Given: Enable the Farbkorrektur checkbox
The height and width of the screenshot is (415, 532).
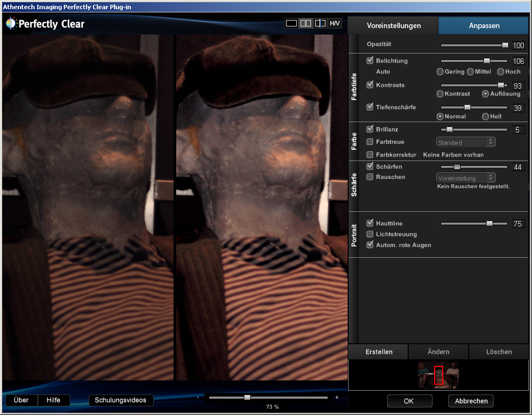Looking at the screenshot, I should point(370,155).
